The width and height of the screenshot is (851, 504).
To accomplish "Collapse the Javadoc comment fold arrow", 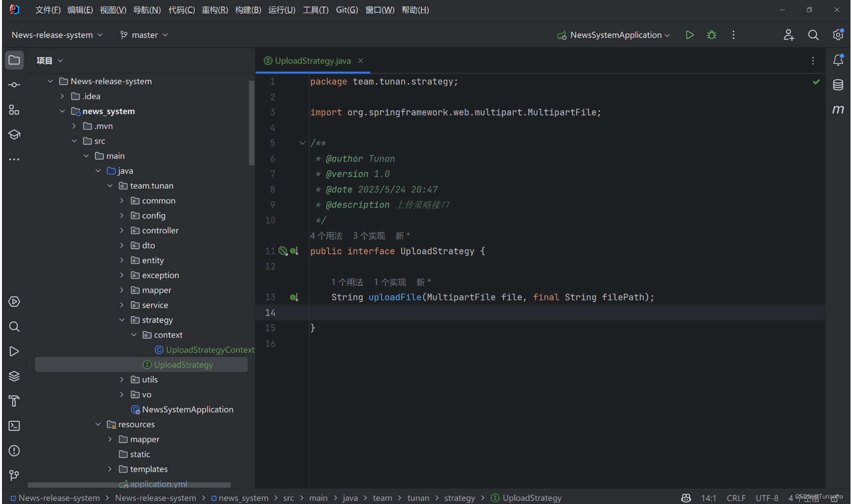I will point(302,143).
